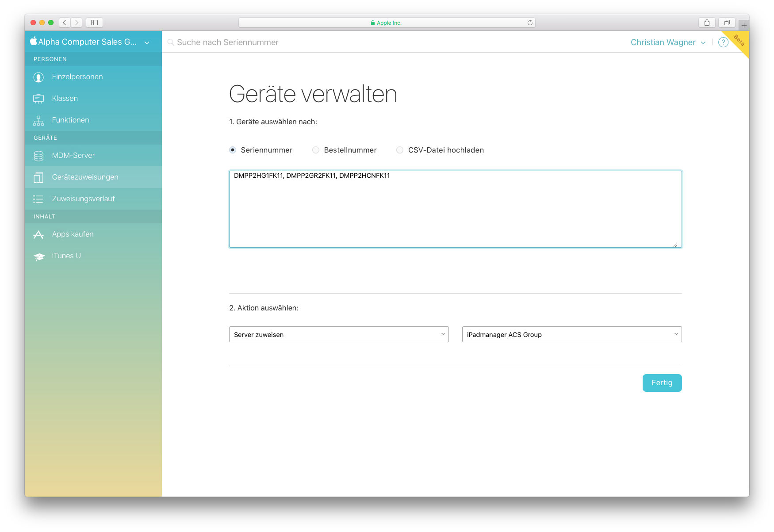Click the Klassen presentation board icon
Screen dimensions: 774x532
(x=38, y=99)
